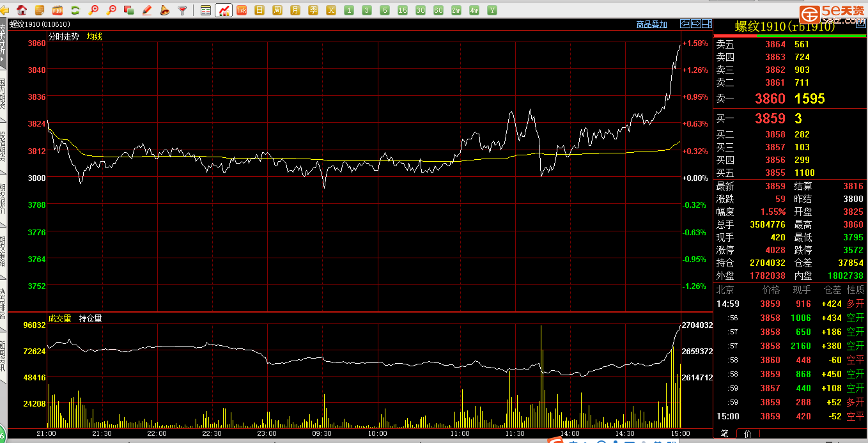Go to next contract with right arrow
This screenshot has width=868, height=443.
tap(696, 24)
